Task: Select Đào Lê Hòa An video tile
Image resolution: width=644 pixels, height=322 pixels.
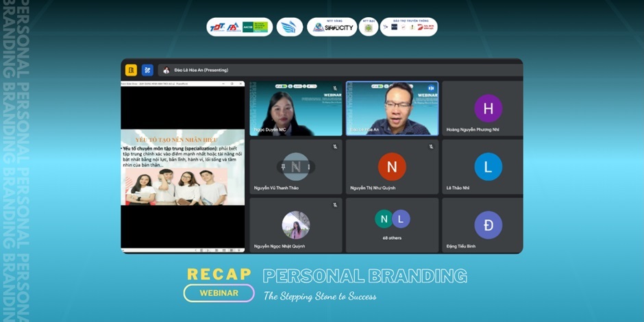Action: point(393,108)
